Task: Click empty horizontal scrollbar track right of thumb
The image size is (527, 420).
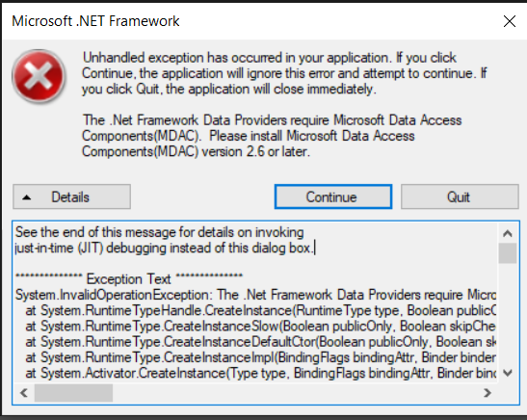Action: 296,392
